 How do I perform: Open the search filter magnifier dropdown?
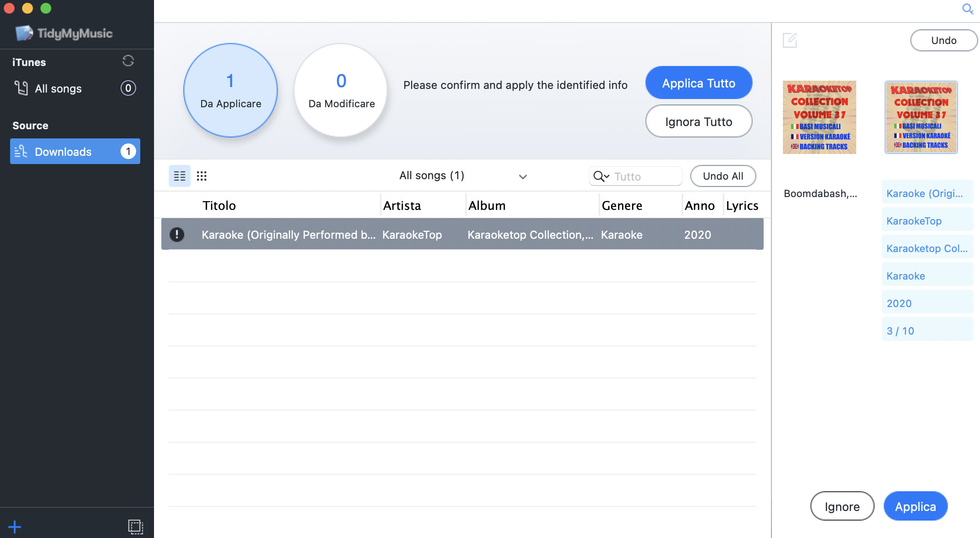pyautogui.click(x=601, y=176)
